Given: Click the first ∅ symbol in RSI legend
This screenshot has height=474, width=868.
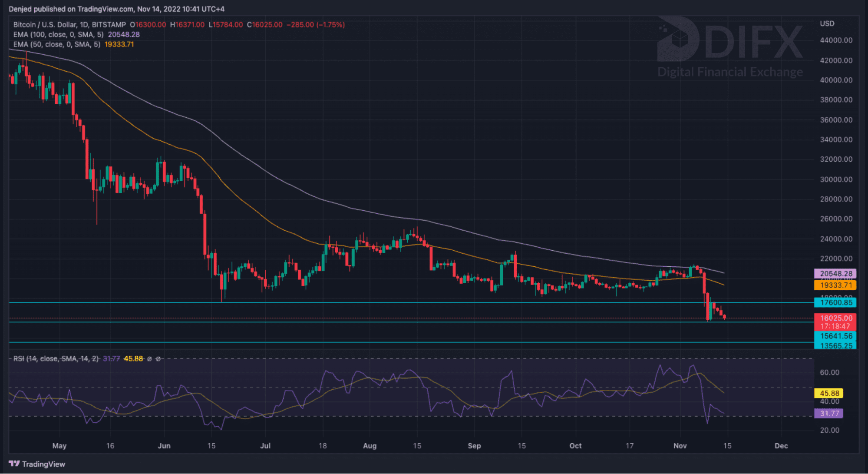Looking at the screenshot, I should 149,359.
